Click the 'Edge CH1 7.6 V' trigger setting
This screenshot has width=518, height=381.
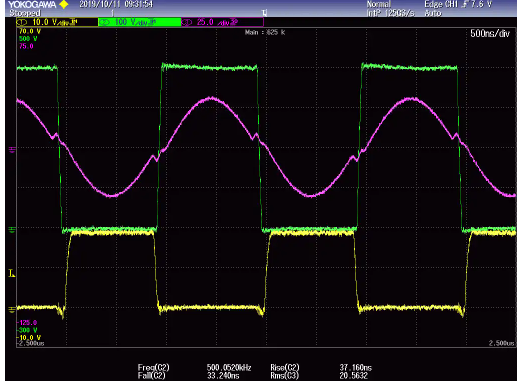(458, 4)
